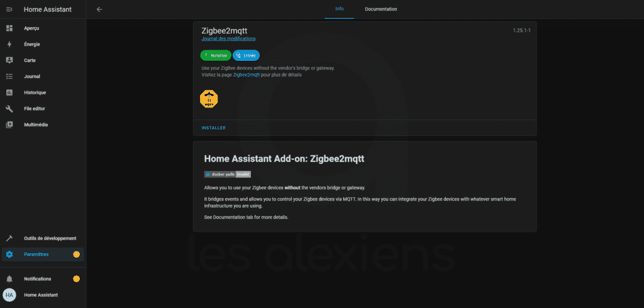Viewport: 644px width, 308px height.
Task: Click the Zigbee2mqtt bee logo
Action: point(209,99)
